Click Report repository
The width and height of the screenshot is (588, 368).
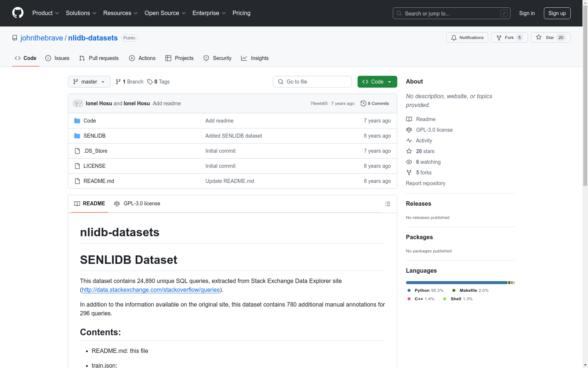[426, 183]
